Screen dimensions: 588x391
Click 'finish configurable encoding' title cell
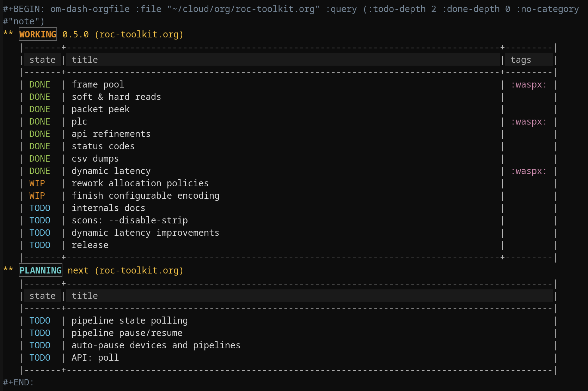pos(146,195)
